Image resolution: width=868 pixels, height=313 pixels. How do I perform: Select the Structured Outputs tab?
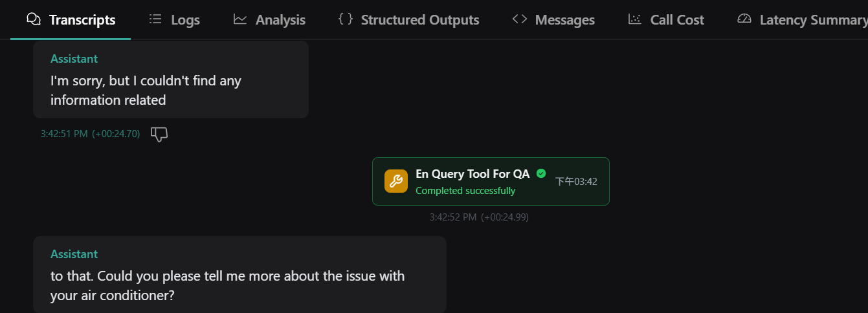pos(419,20)
